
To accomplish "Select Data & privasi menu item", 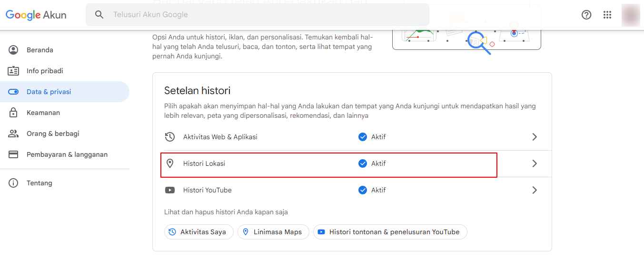I will [65, 92].
